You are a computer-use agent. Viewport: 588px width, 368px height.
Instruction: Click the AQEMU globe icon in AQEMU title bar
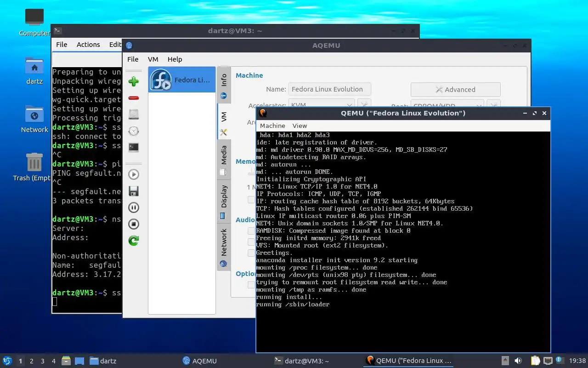coord(129,45)
